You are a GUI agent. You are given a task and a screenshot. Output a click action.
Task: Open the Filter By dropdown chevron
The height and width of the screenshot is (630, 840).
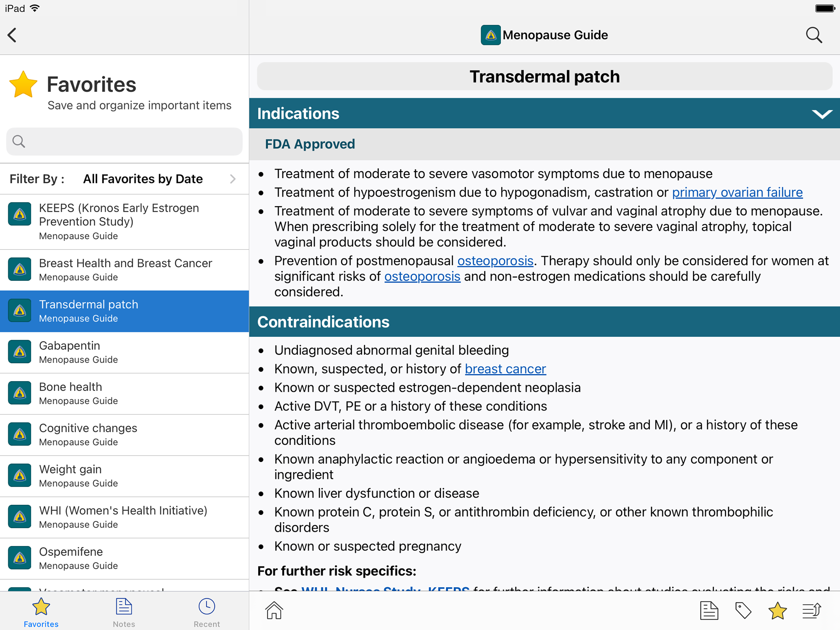(x=233, y=179)
